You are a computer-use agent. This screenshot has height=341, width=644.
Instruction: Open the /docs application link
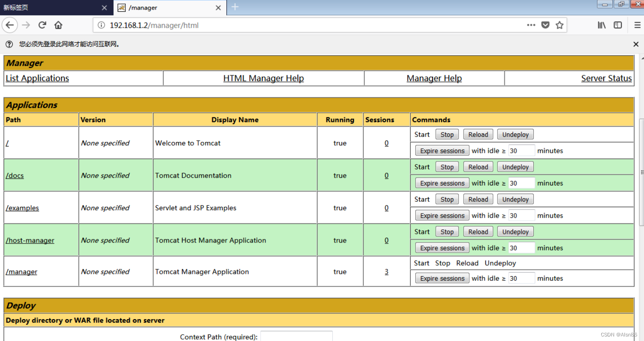(15, 175)
